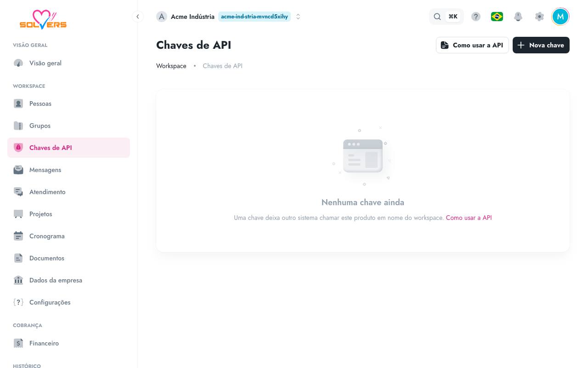Open the user avatar M menu
The image size is (588, 368).
tap(560, 17)
